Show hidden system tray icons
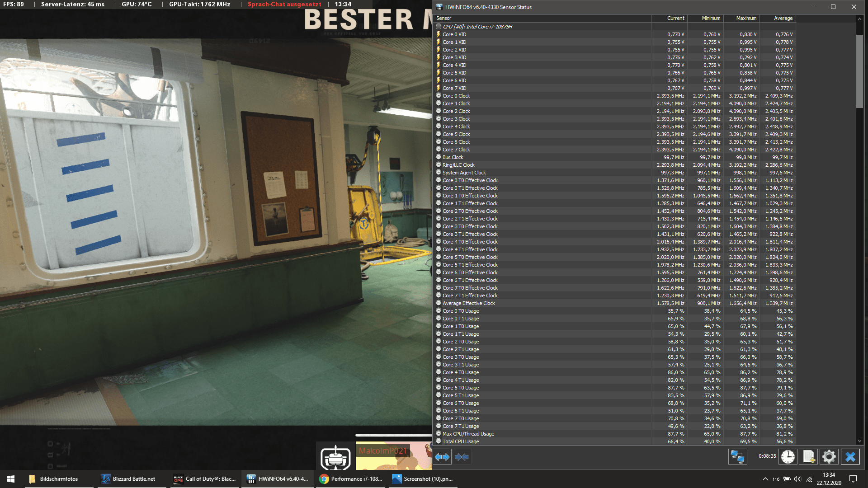Screen dimensions: 868x488 coord(765,479)
